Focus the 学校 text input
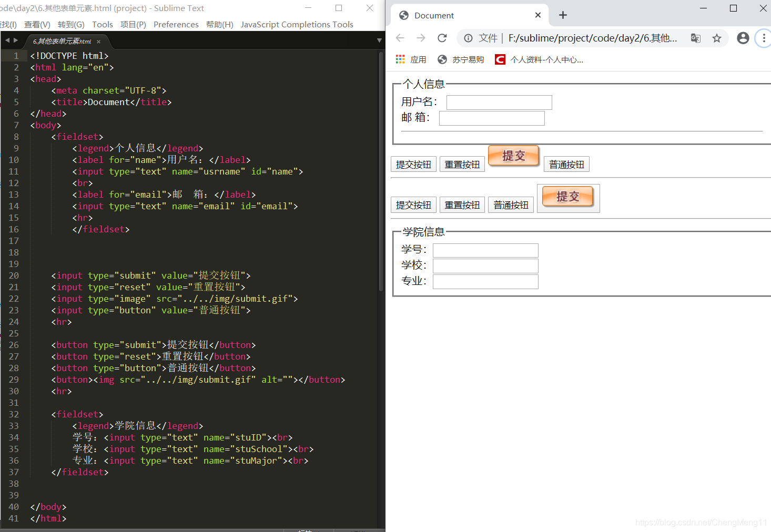 point(485,266)
